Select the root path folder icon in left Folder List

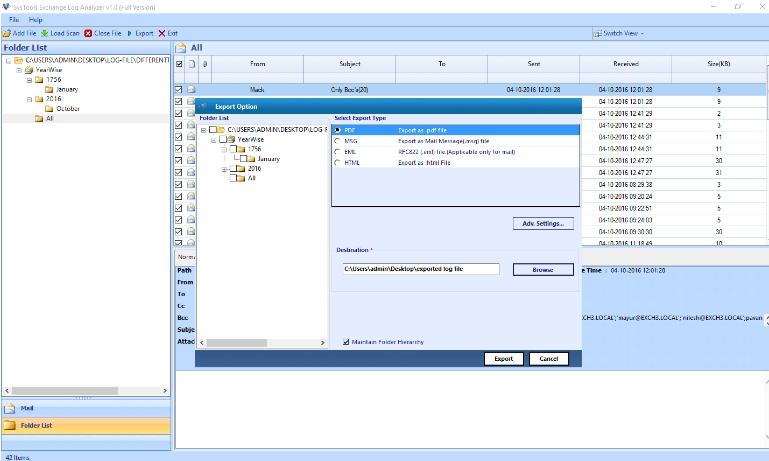pos(18,60)
